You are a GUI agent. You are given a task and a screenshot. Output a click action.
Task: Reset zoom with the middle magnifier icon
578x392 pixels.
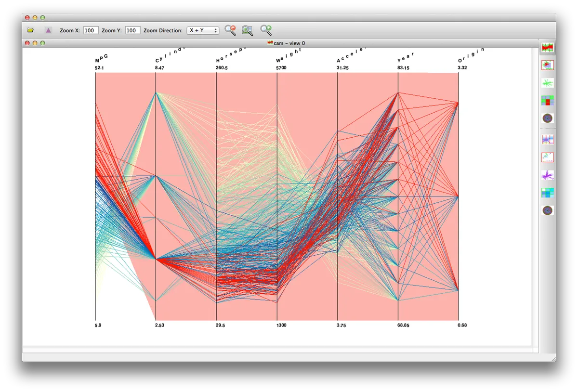[248, 30]
